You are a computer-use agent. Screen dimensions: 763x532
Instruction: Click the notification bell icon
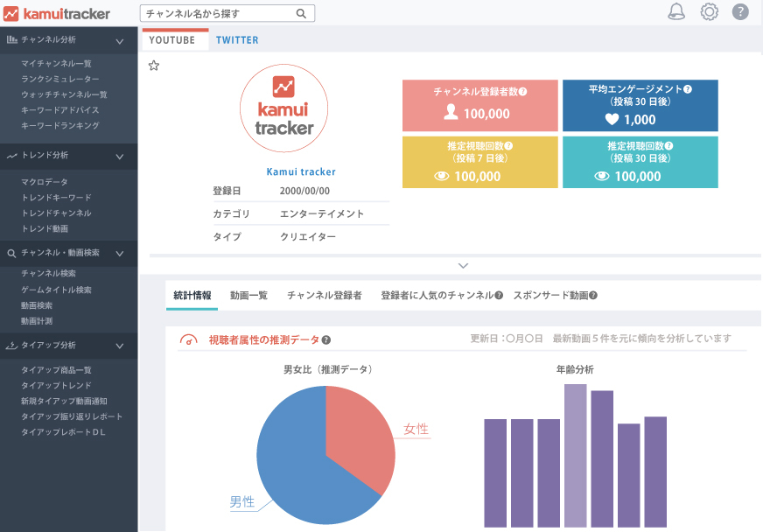(x=676, y=12)
